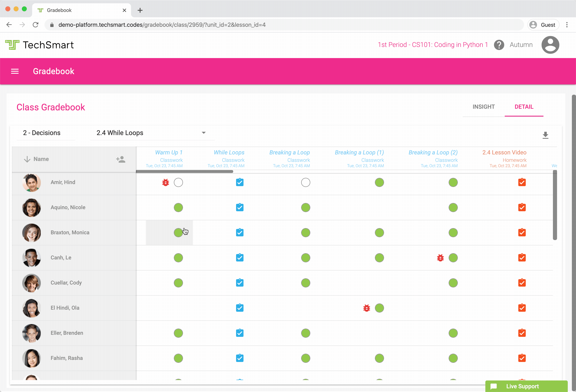
Task: Open a new browser tab
Action: click(140, 10)
